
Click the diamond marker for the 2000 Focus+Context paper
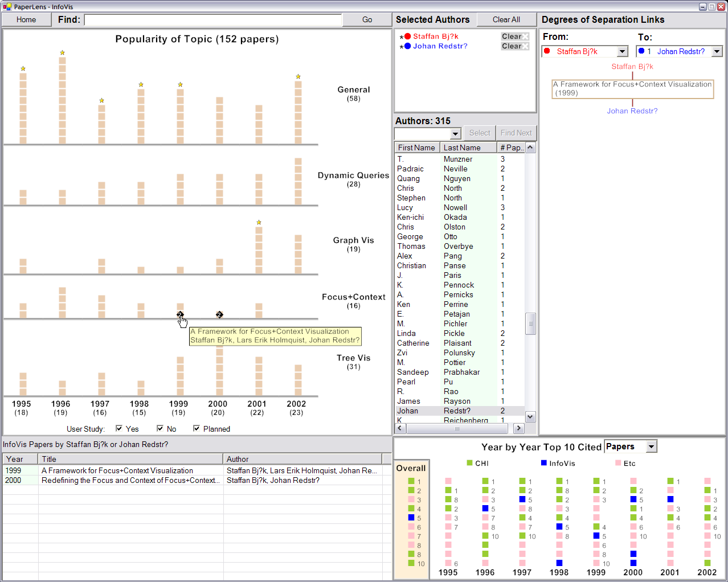[219, 314]
